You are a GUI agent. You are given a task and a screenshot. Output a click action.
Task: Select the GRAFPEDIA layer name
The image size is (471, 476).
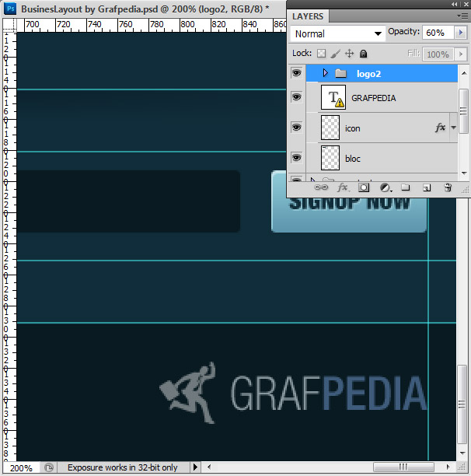373,98
